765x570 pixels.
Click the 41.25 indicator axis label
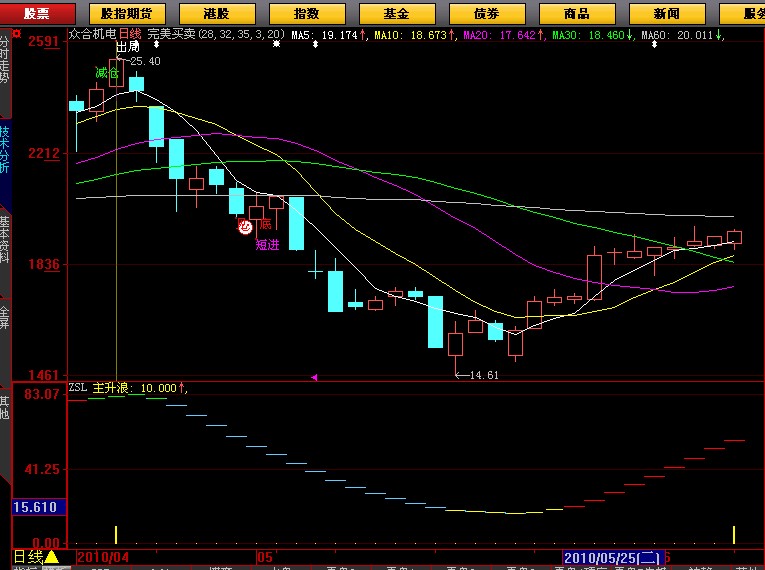point(42,469)
